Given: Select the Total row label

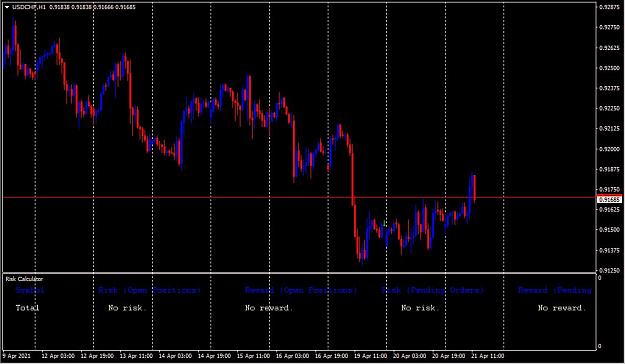Looking at the screenshot, I should [x=28, y=307].
